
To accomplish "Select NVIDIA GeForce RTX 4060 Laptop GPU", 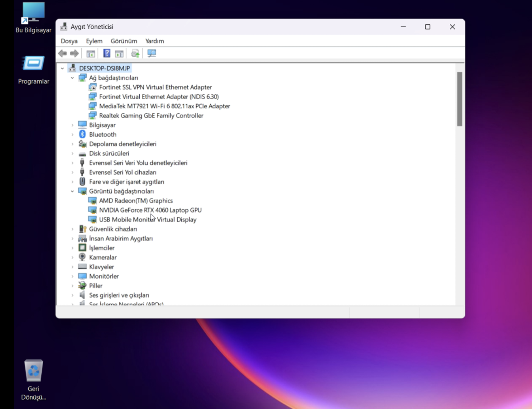I will click(x=150, y=210).
